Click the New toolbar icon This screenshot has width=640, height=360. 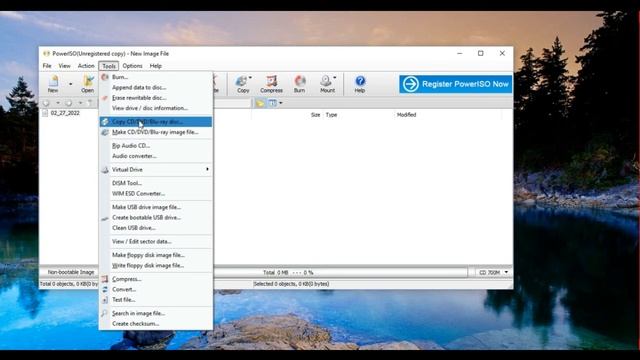[53, 84]
